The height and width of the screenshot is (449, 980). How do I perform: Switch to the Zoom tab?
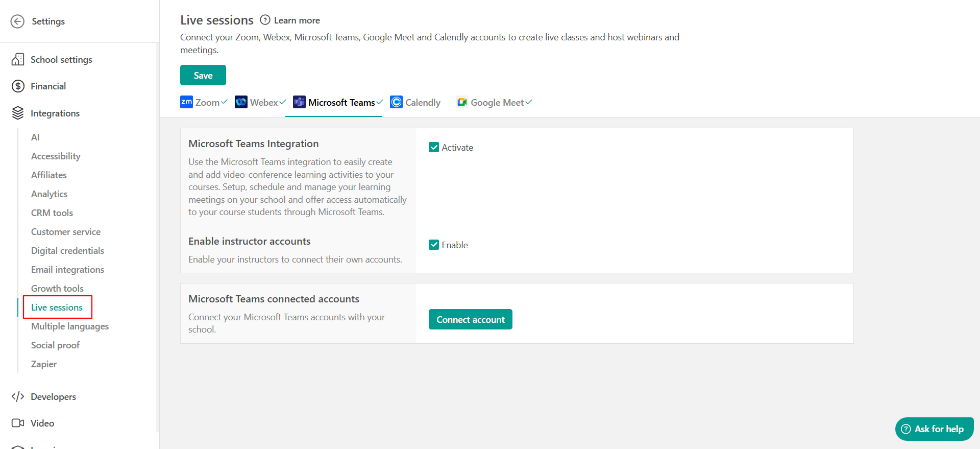point(204,103)
